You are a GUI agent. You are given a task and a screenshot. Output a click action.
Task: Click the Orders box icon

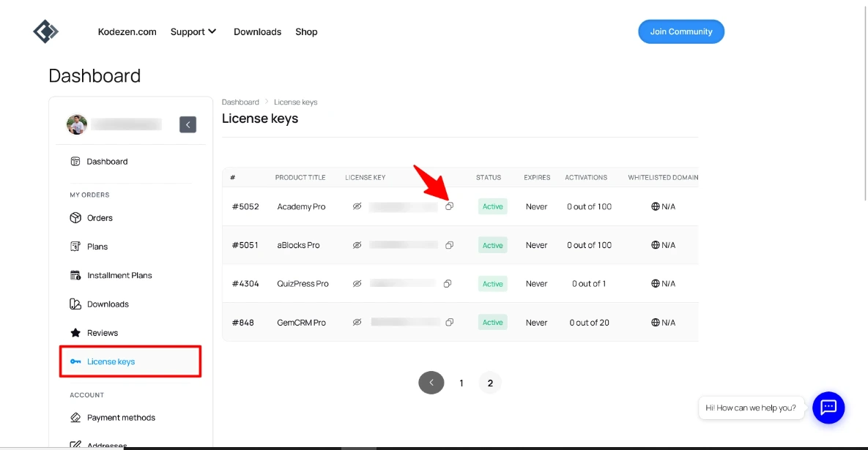(75, 218)
